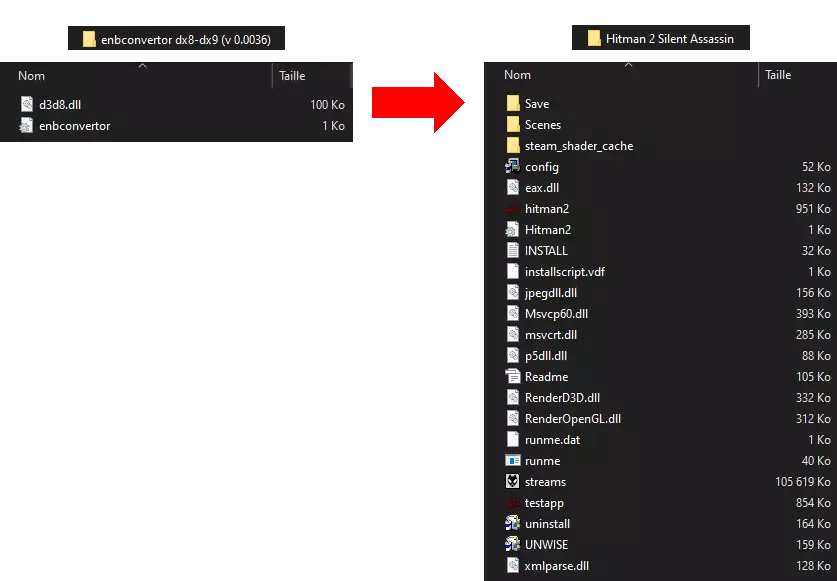Click the 100 Ko size value
The image size is (837, 581).
coord(328,105)
